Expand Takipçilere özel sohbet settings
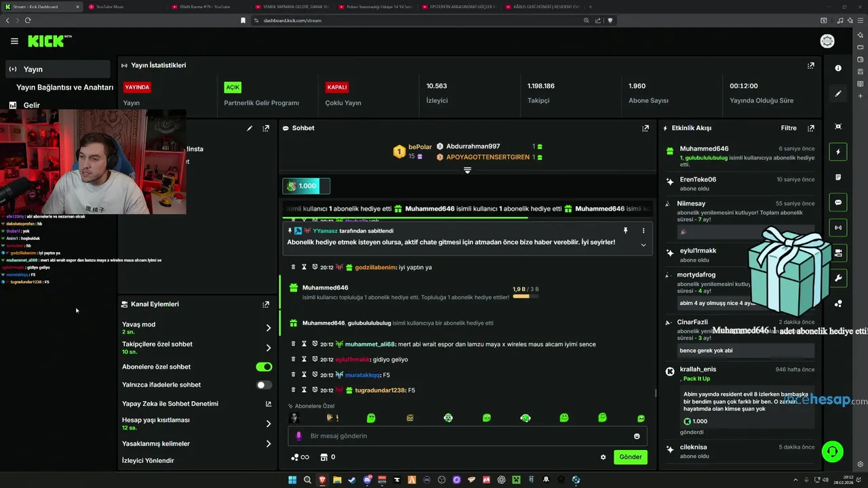The height and width of the screenshot is (488, 868). click(x=268, y=348)
